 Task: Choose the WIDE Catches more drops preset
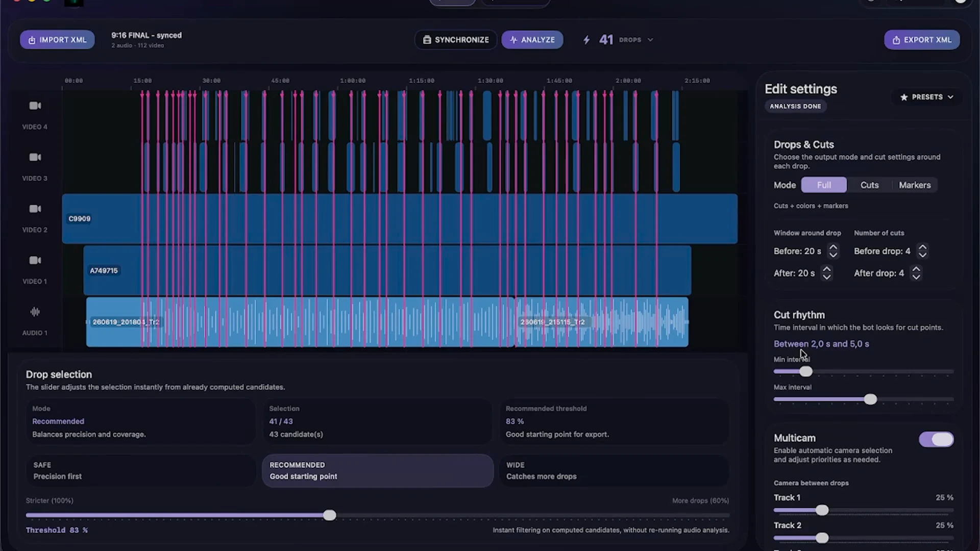[614, 470]
